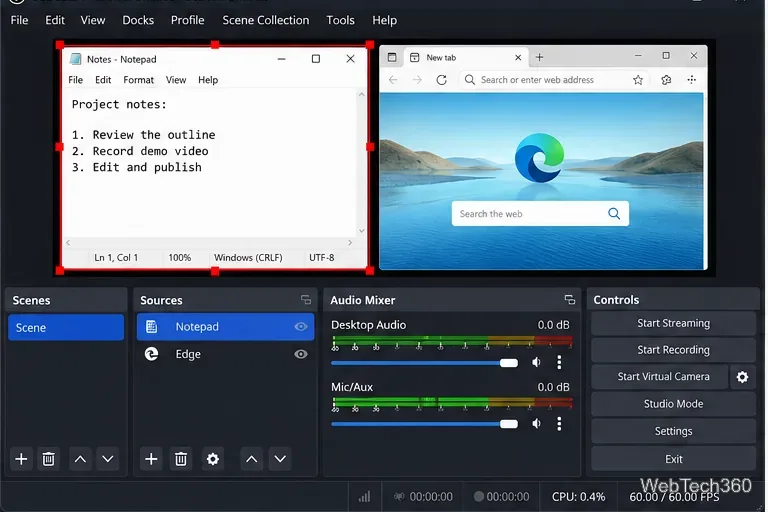Adjust Mic/Aux volume slider handle

[x=509, y=424]
